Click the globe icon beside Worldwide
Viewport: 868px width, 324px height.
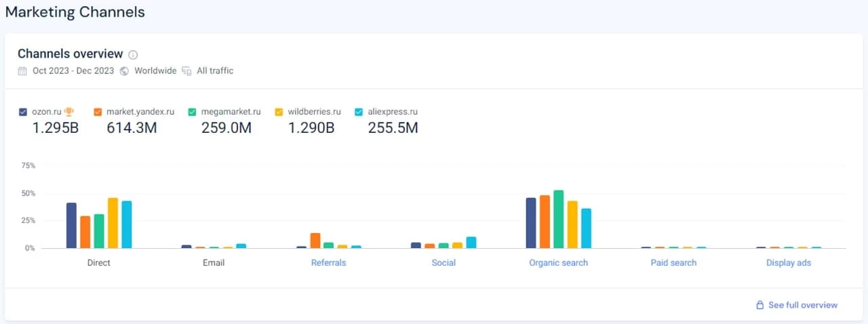124,71
